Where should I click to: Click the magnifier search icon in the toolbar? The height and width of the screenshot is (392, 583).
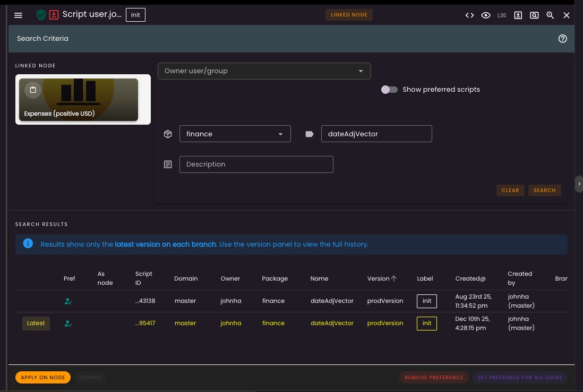tap(550, 15)
